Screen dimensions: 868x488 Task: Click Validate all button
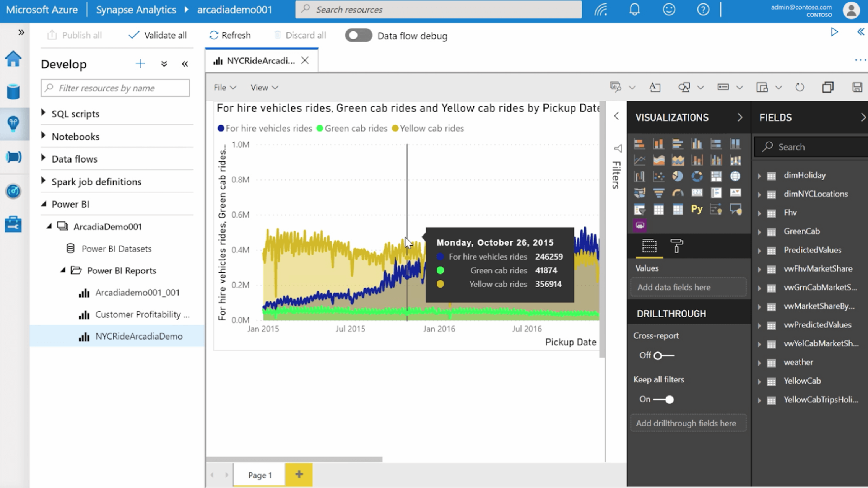(x=158, y=35)
